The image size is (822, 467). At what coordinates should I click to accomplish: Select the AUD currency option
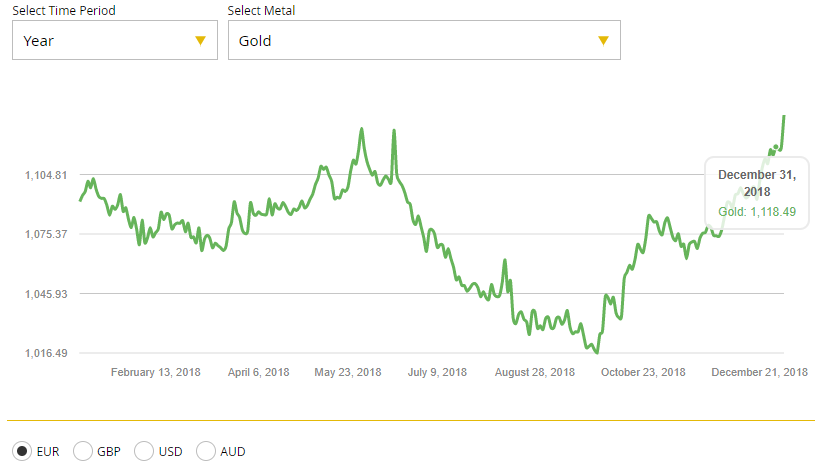tap(207, 451)
